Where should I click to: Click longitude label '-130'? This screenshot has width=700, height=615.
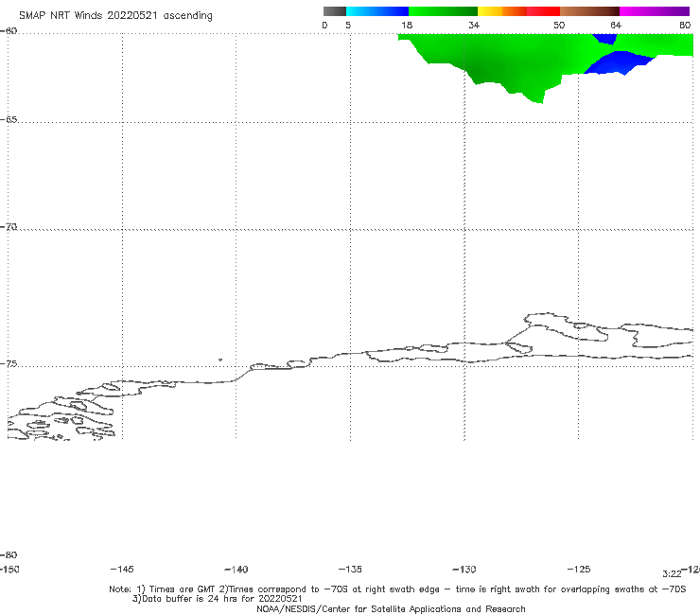click(464, 570)
